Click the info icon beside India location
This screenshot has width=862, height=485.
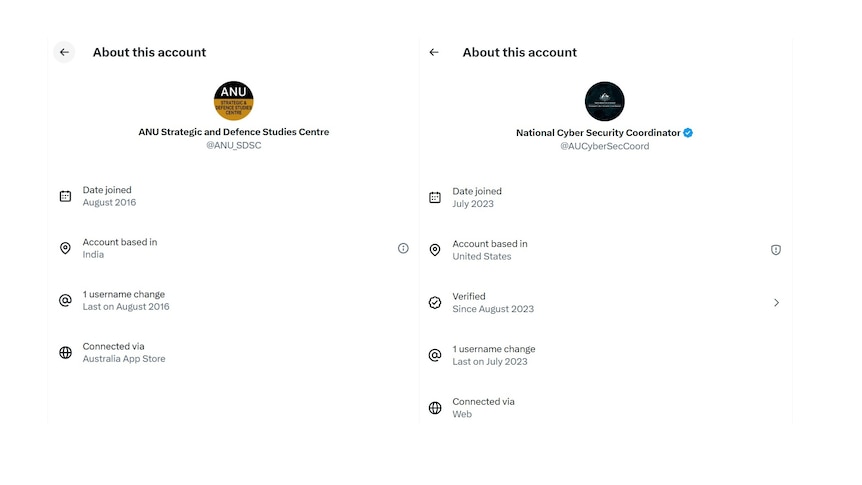pyautogui.click(x=403, y=248)
